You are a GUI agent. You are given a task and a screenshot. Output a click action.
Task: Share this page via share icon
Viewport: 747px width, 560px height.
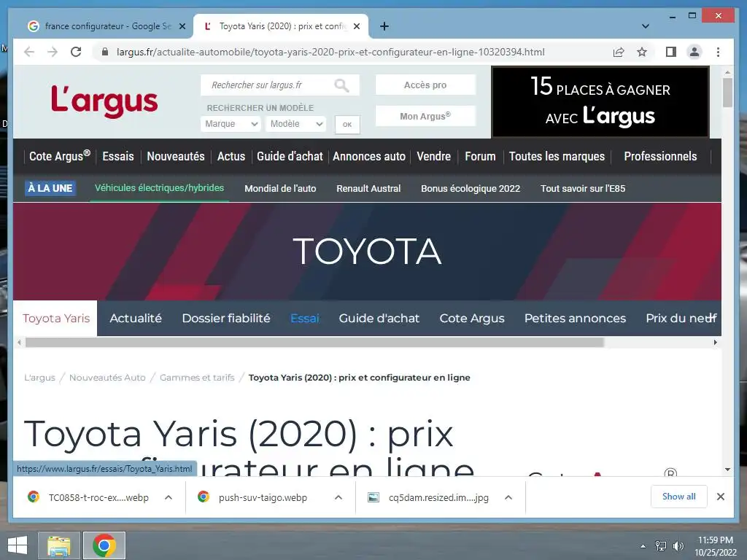click(619, 52)
